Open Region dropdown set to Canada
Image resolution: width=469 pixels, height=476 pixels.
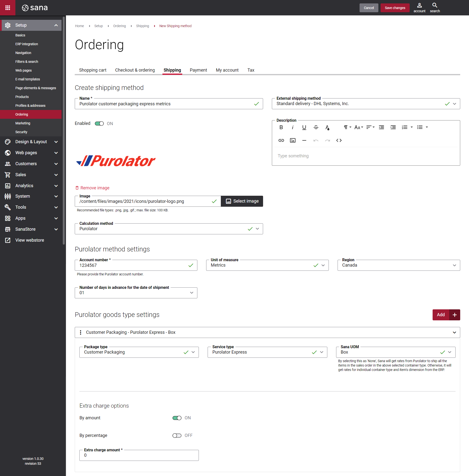tap(399, 265)
